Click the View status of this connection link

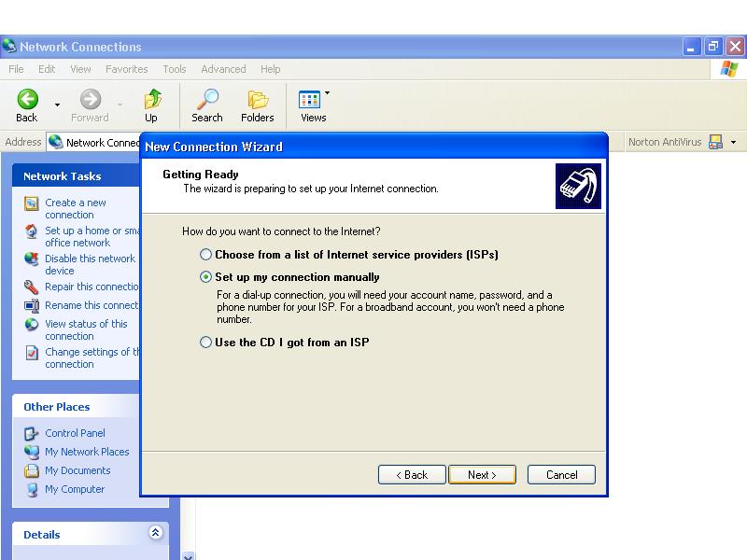click(x=86, y=329)
